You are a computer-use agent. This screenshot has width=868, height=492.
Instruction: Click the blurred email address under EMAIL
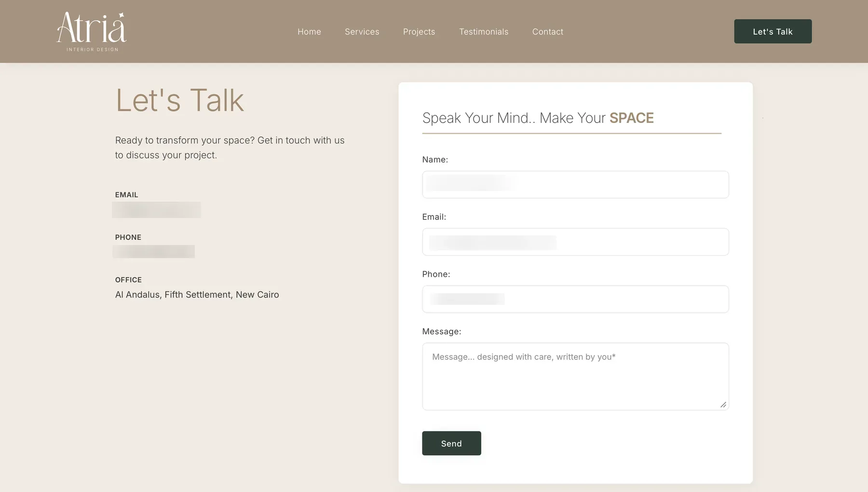coord(156,210)
